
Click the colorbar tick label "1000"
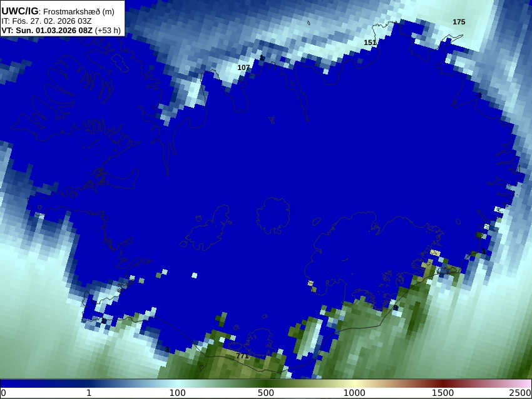pos(354,393)
